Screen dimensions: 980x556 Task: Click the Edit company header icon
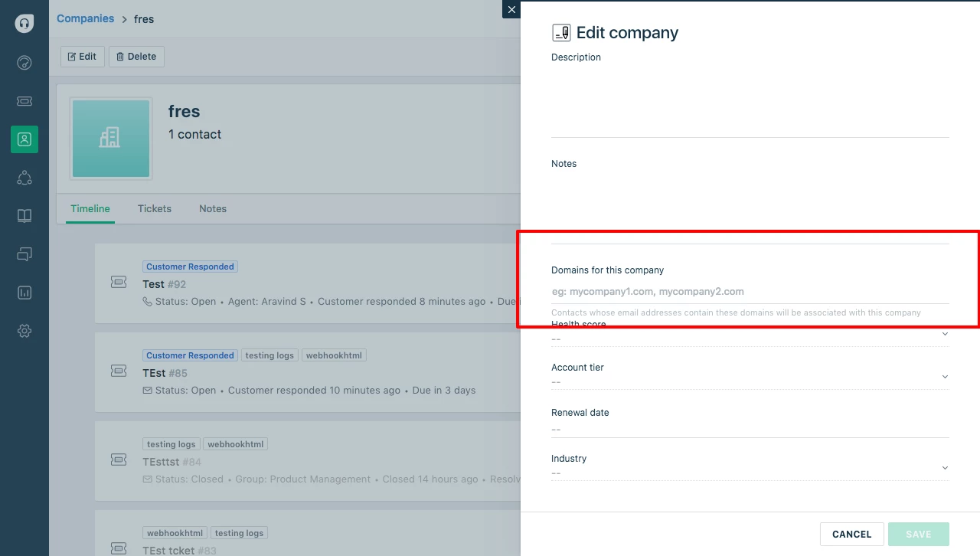pos(561,32)
